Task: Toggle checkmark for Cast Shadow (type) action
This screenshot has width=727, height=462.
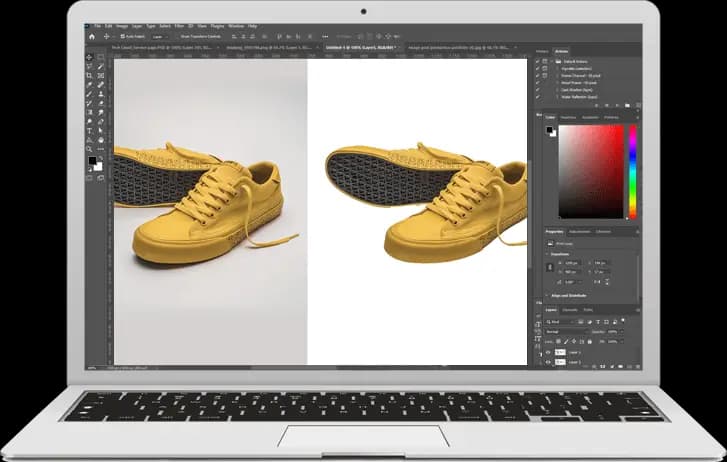Action: tap(537, 90)
